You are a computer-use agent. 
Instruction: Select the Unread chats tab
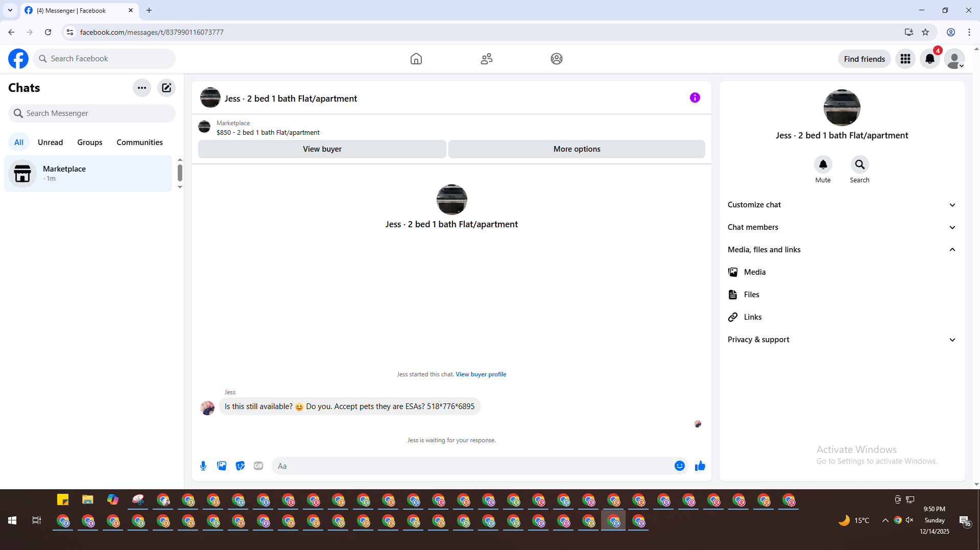click(50, 142)
